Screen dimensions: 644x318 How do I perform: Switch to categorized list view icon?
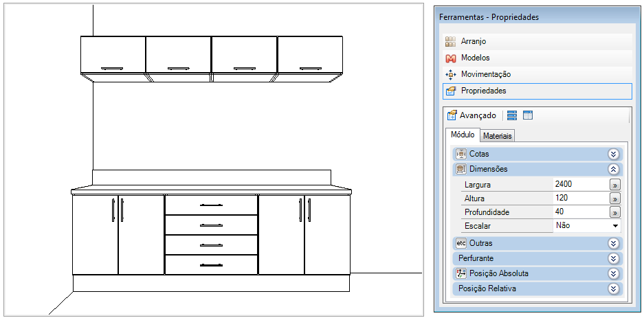point(512,115)
